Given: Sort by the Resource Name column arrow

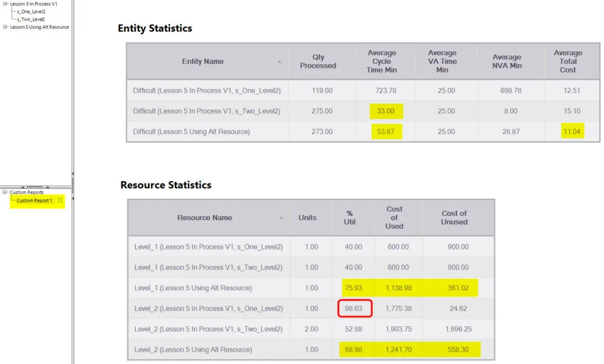Looking at the screenshot, I should point(281,218).
